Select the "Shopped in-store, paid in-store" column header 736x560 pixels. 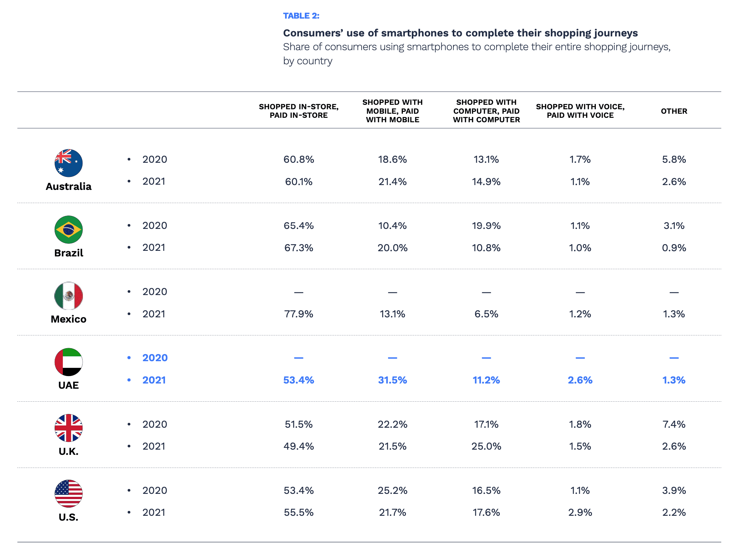[x=298, y=111]
